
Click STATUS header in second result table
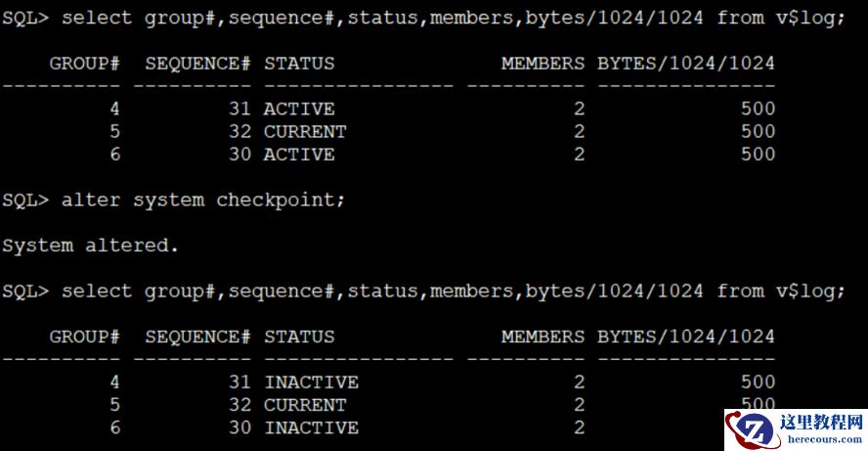click(299, 337)
